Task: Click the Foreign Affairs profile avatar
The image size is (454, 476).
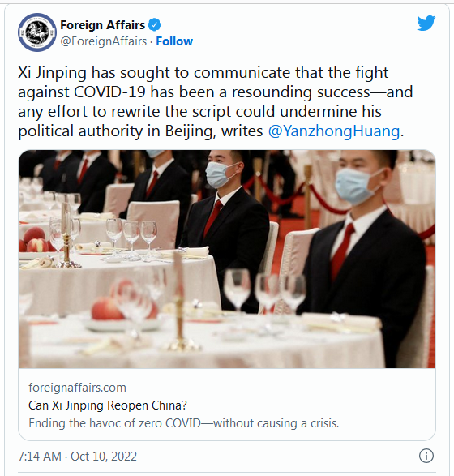Action: [x=37, y=32]
